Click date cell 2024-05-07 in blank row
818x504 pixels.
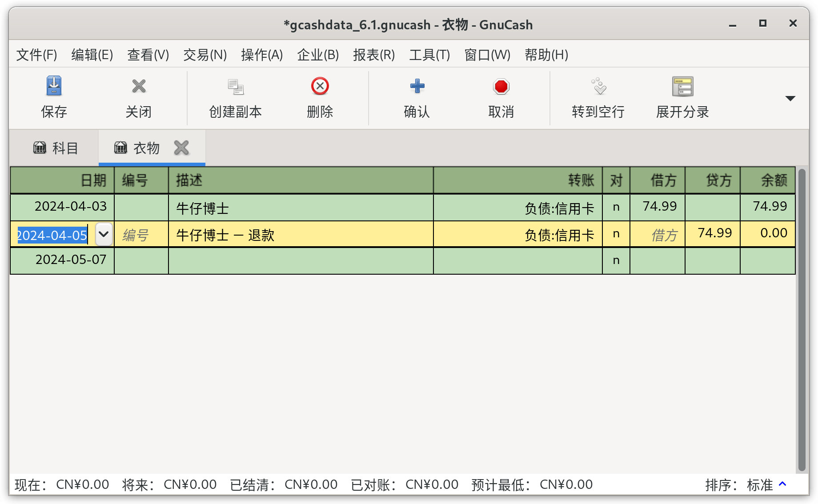62,260
